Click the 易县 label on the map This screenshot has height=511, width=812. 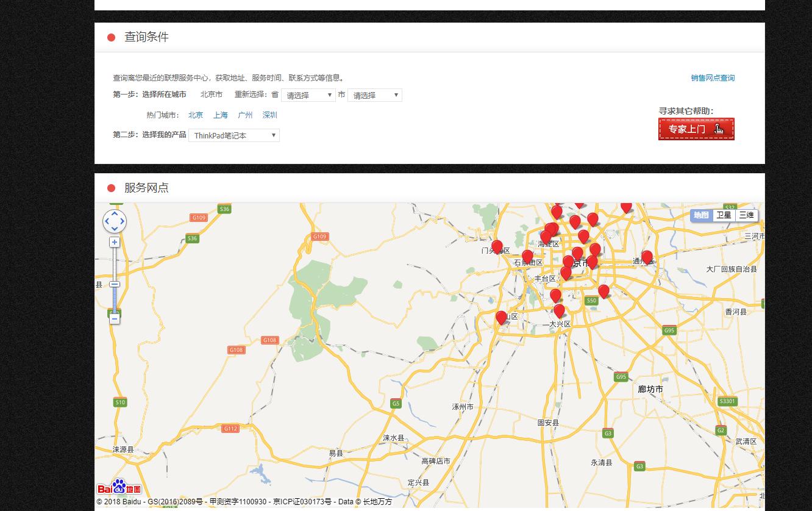[336, 454]
